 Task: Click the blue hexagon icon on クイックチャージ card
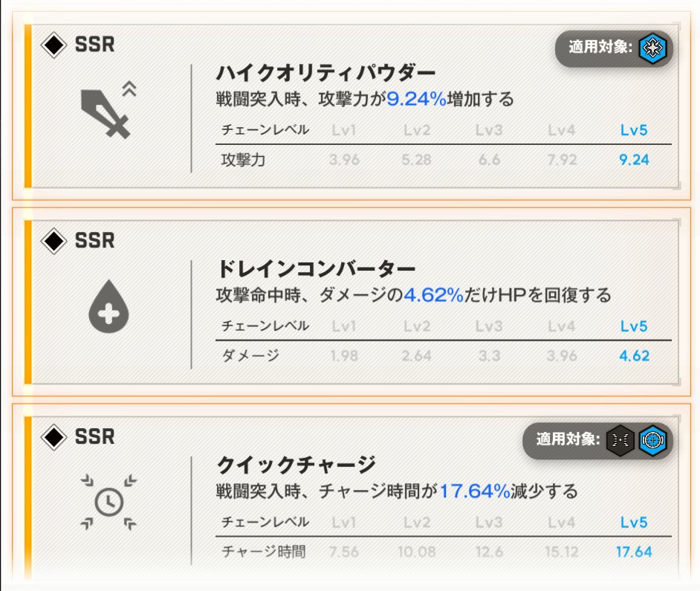(x=653, y=440)
